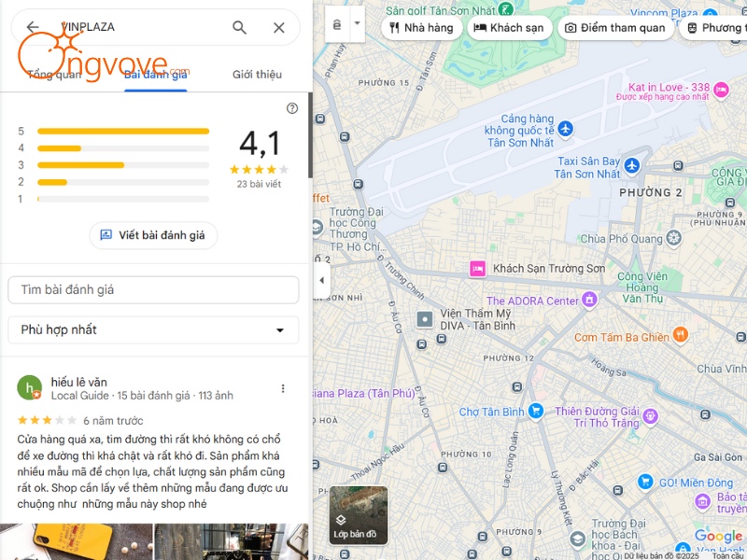This screenshot has height=560, width=747.
Task: Click the Viện Thẩm Mỹ DIVA marker
Action: [x=425, y=319]
